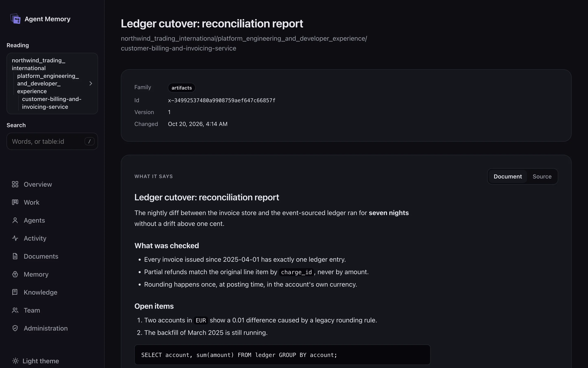Open the Administration page label
588x368 pixels.
click(x=46, y=329)
